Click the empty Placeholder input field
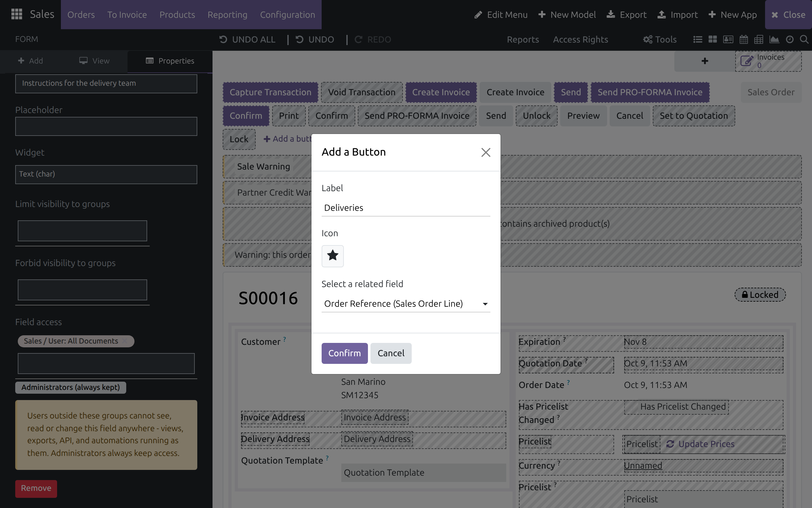 [x=106, y=127]
